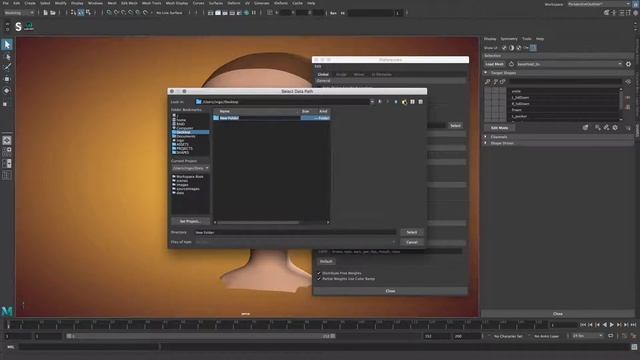The width and height of the screenshot is (640, 360).
Task: Open the Mesh Tools menu
Action: (x=151, y=3)
